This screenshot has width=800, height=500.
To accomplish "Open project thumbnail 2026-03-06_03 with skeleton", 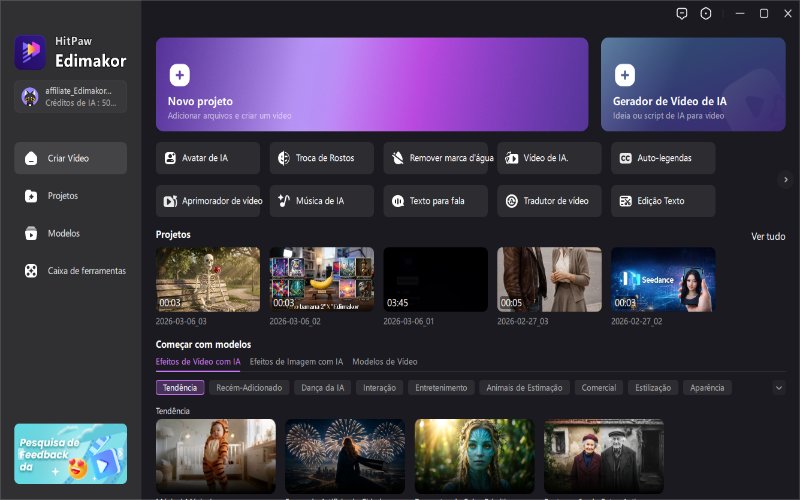I will (x=208, y=280).
